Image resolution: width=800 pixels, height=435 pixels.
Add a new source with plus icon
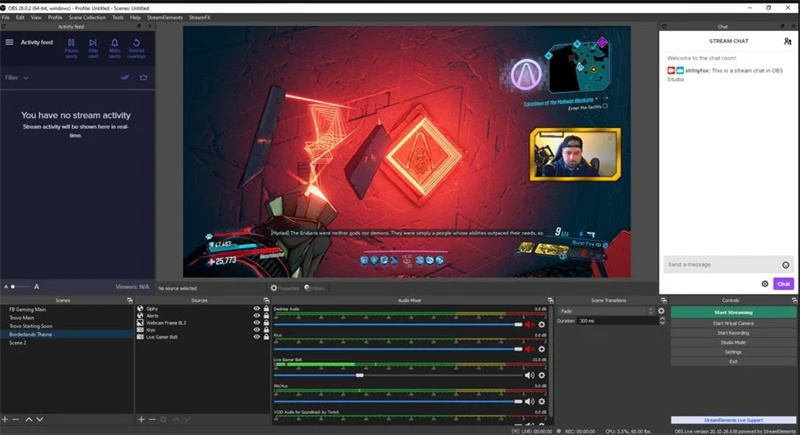(141, 419)
